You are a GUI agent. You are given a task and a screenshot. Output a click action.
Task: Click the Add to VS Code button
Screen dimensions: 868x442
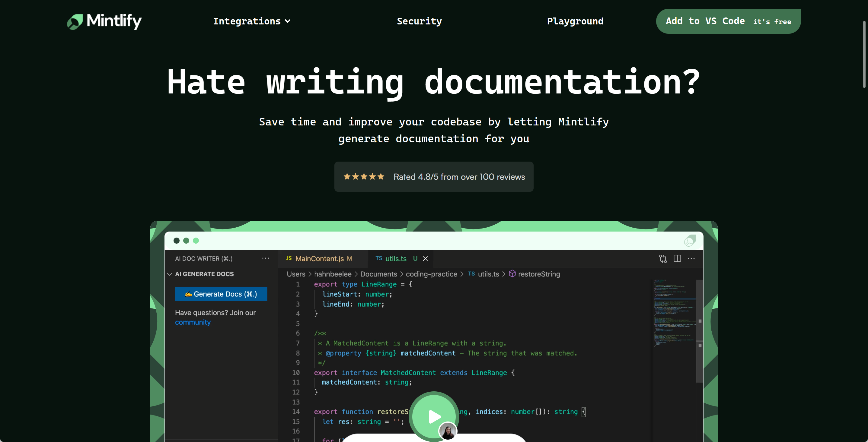[728, 21]
